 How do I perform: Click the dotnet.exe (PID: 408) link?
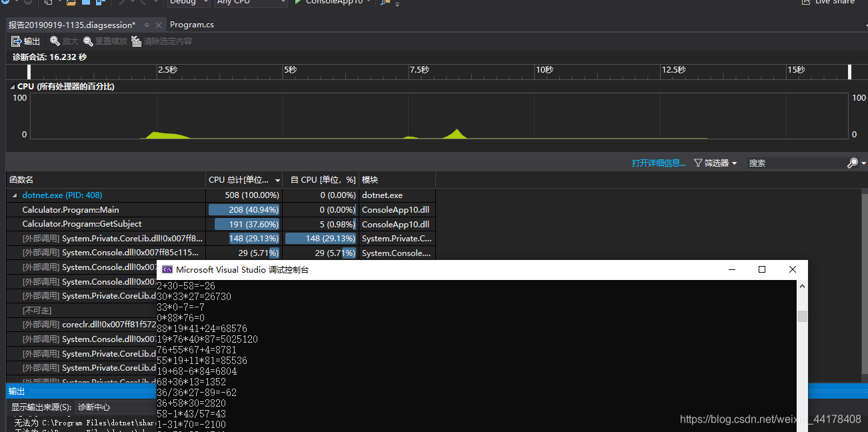point(62,195)
